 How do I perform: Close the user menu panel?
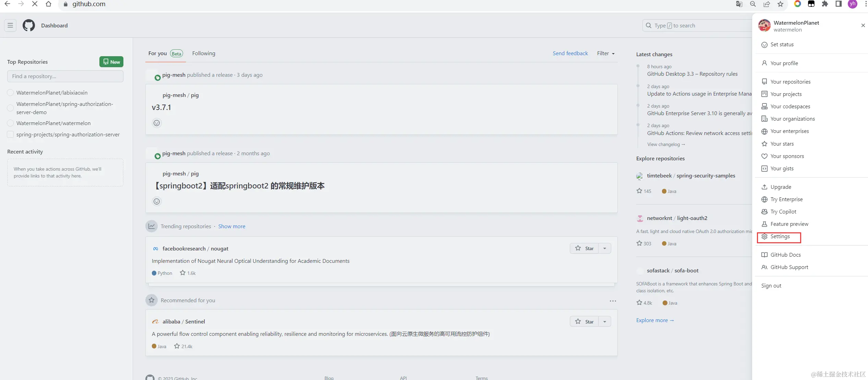pyautogui.click(x=863, y=25)
